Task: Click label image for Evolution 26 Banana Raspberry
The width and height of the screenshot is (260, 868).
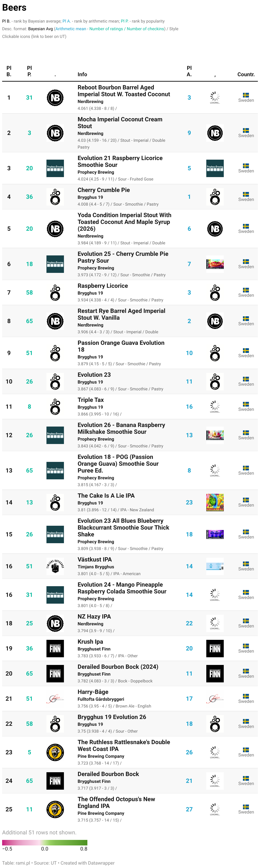Action: click(x=215, y=435)
